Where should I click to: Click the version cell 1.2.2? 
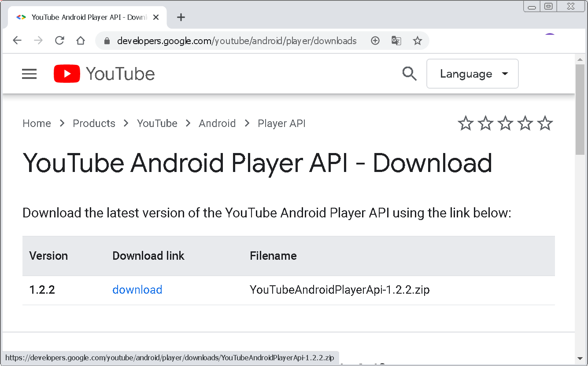tap(42, 290)
